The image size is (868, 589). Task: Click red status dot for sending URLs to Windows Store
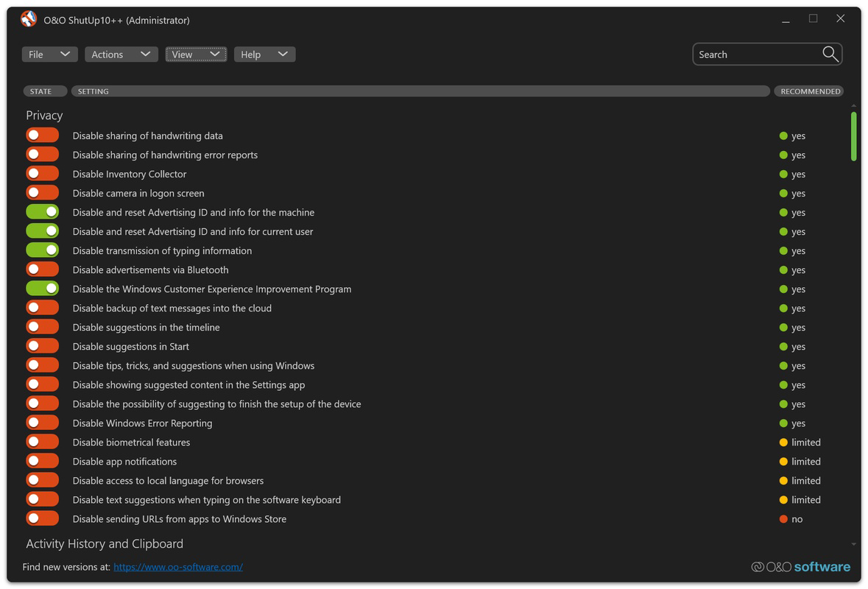783,519
